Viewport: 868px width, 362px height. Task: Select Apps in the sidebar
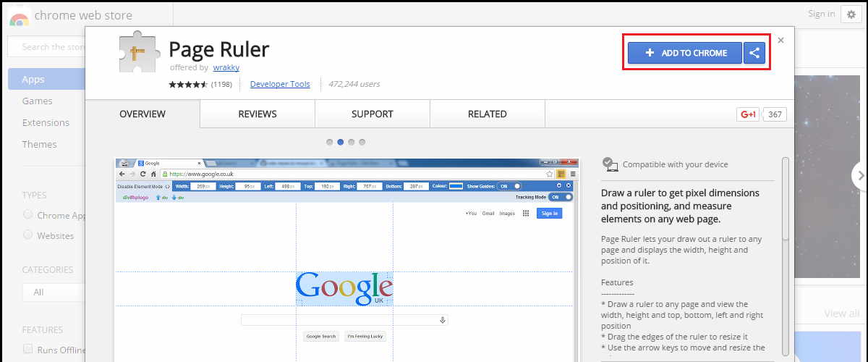click(x=46, y=79)
